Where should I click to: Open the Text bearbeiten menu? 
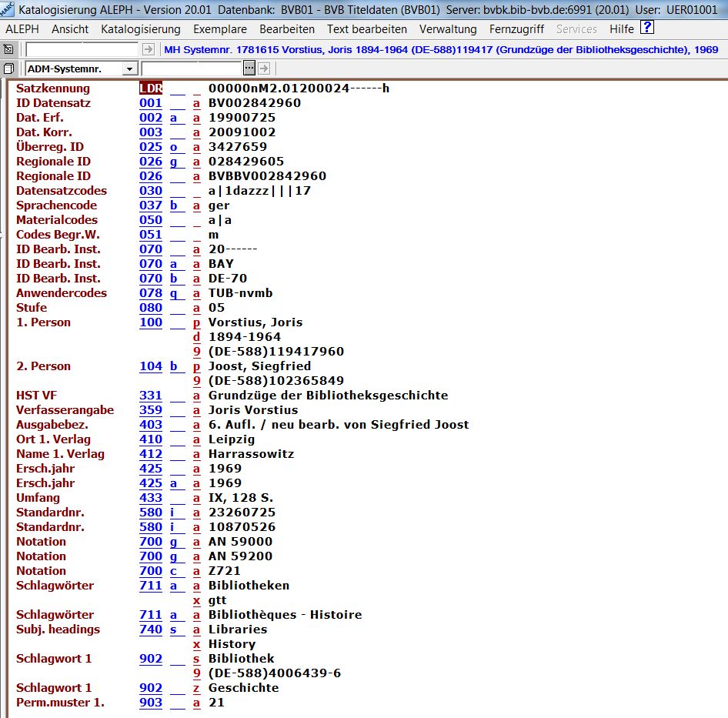(366, 29)
